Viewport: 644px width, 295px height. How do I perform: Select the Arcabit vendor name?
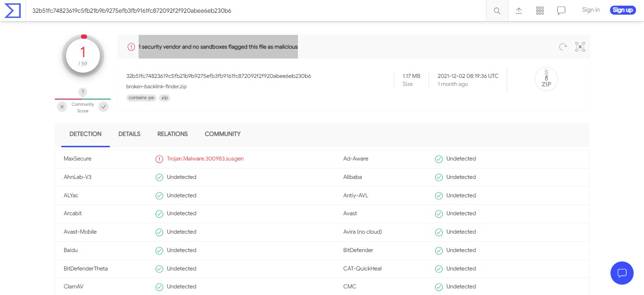point(73,213)
